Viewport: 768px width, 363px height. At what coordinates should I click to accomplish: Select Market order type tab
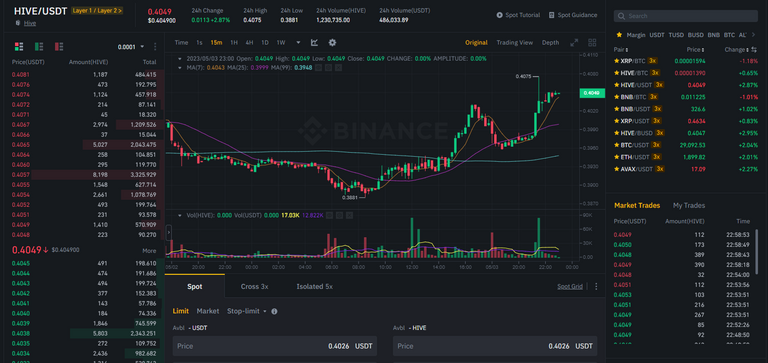coord(208,311)
